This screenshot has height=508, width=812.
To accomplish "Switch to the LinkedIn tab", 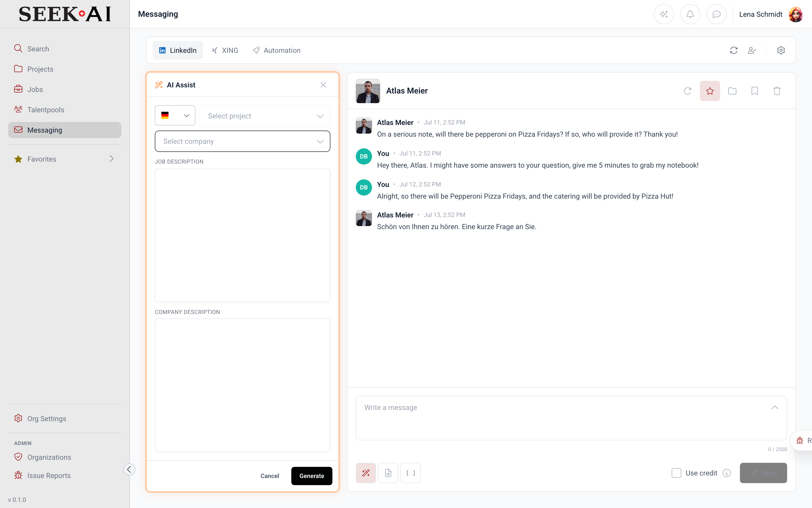I will pyautogui.click(x=178, y=50).
